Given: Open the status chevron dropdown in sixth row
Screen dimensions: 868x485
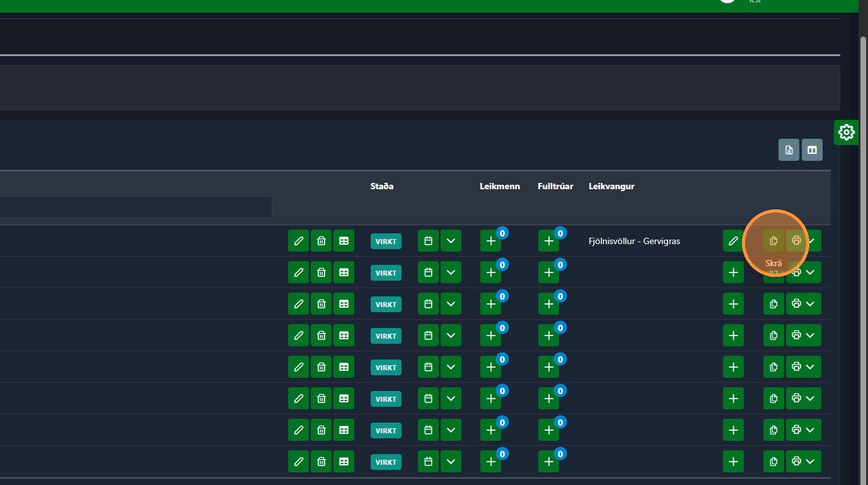Looking at the screenshot, I should tap(451, 399).
